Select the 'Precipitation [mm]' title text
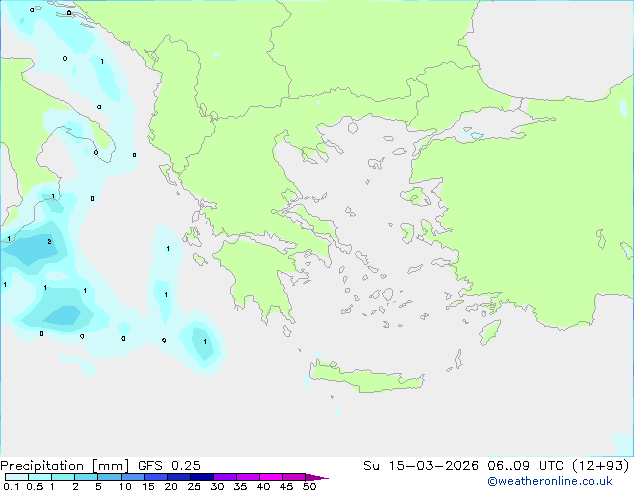Image resolution: width=634 pixels, height=490 pixels. [65, 466]
